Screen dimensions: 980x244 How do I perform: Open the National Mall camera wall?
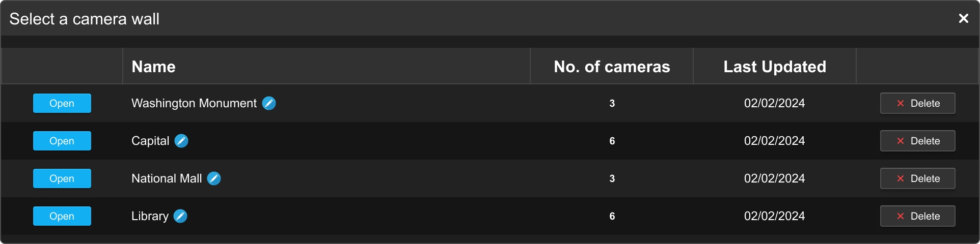point(62,178)
